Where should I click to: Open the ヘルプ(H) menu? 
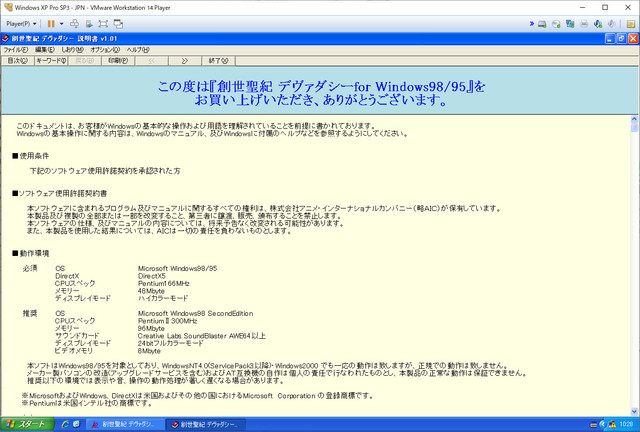[138, 50]
